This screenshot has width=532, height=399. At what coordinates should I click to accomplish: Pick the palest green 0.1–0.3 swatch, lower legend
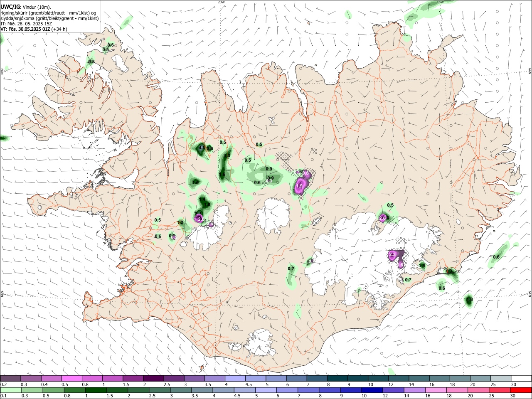(x=11, y=390)
